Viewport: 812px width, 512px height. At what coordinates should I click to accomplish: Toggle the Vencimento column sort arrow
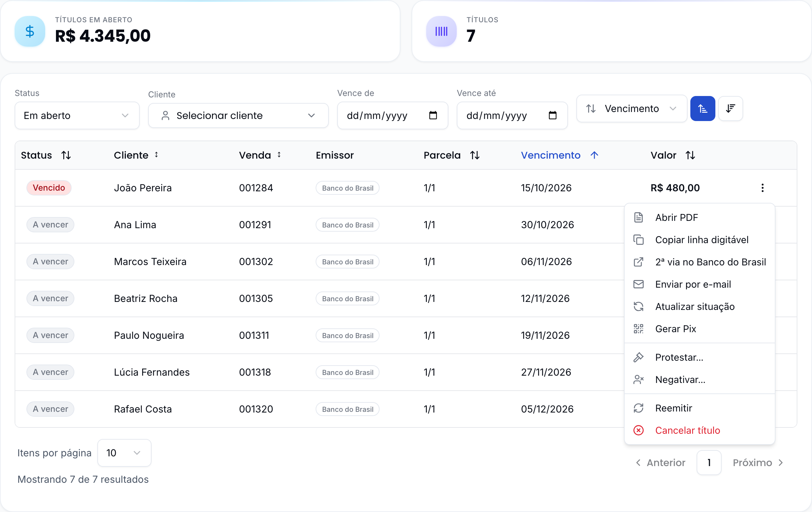pyautogui.click(x=594, y=155)
